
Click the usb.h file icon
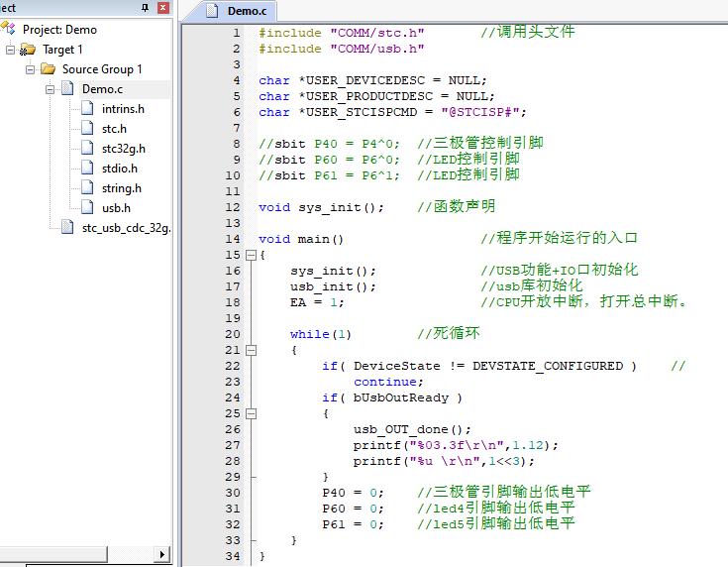pyautogui.click(x=87, y=208)
